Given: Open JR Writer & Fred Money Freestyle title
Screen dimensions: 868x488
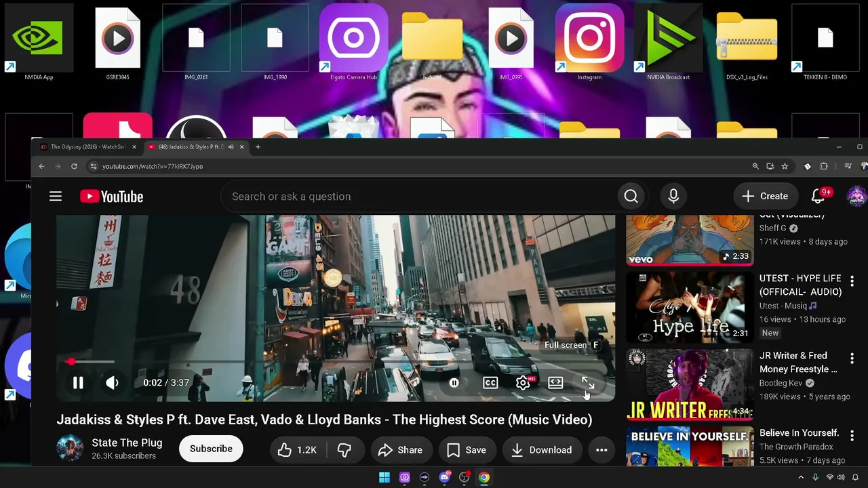Looking at the screenshot, I should (798, 363).
